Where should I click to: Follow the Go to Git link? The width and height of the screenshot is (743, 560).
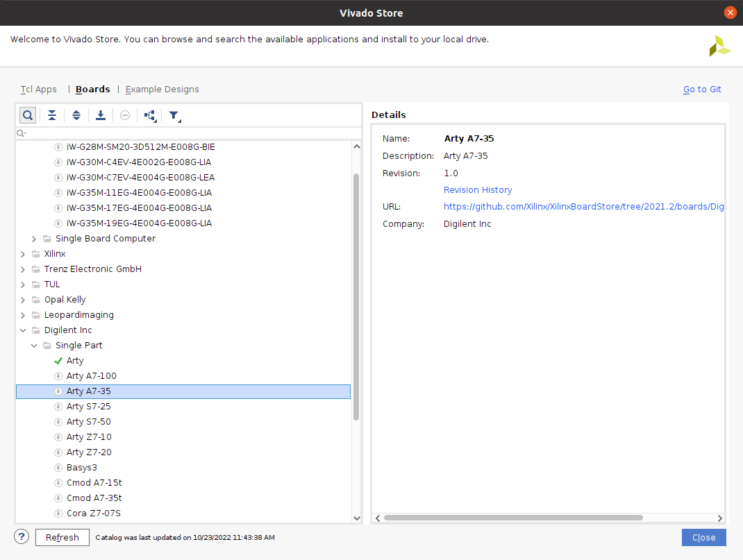pyautogui.click(x=701, y=90)
